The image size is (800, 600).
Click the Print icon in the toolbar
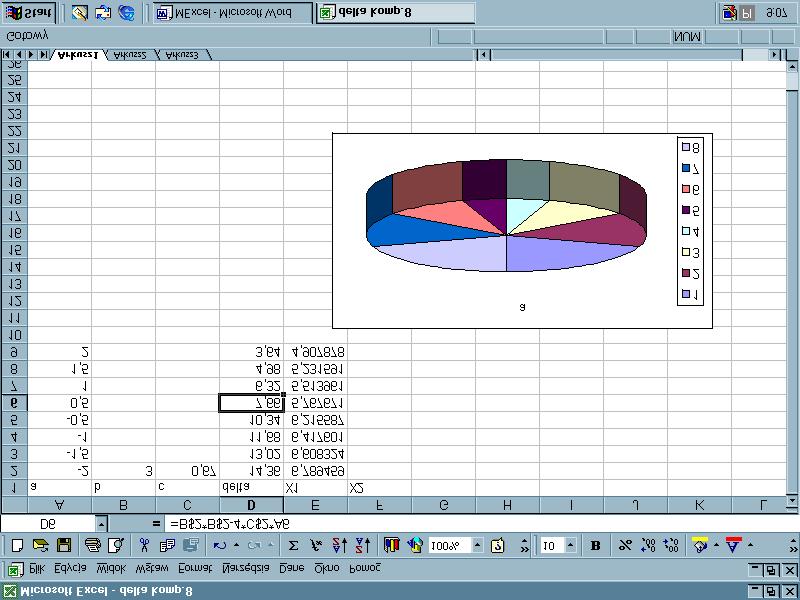tap(93, 545)
